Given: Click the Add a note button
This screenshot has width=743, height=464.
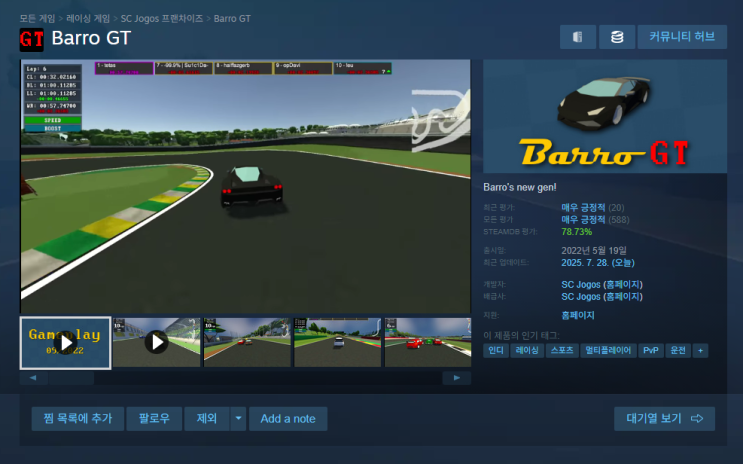Looking at the screenshot, I should pos(288,419).
